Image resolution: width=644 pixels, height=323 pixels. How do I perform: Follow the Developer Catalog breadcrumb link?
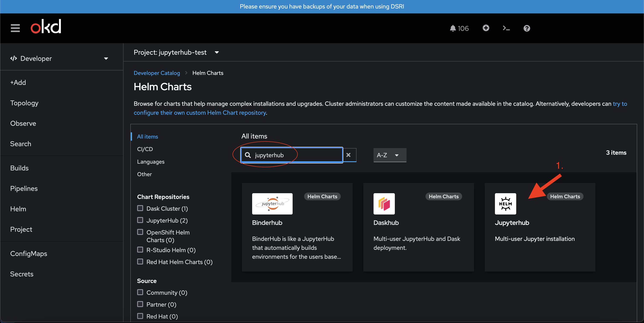157,73
